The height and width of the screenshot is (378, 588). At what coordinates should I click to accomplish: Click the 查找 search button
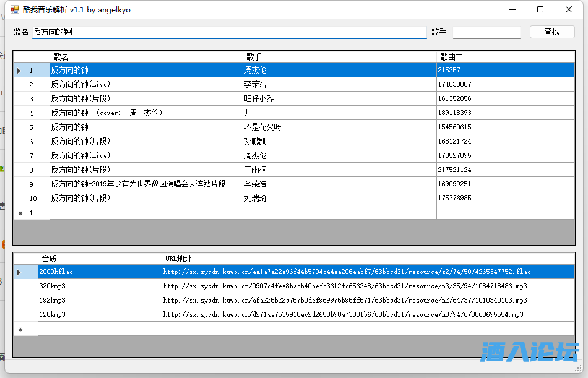[551, 32]
